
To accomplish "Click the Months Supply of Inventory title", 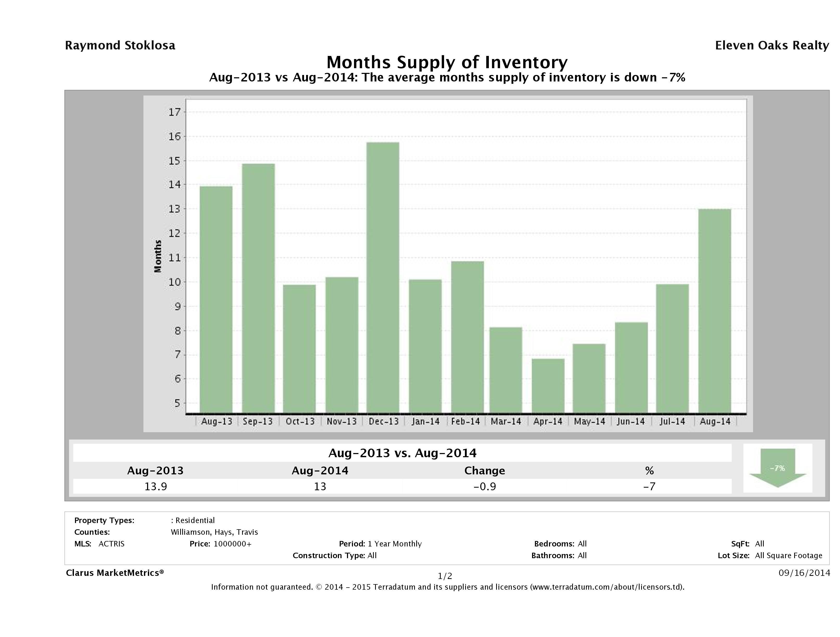I will (447, 62).
